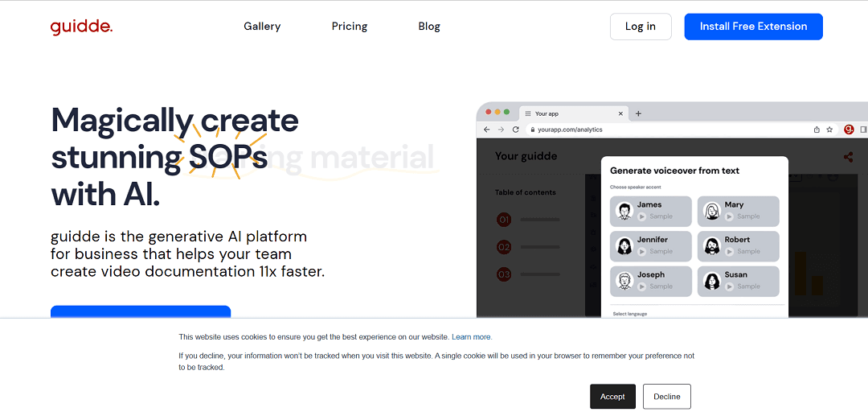
Task: Click the yellow minimize window dot
Action: (x=497, y=112)
